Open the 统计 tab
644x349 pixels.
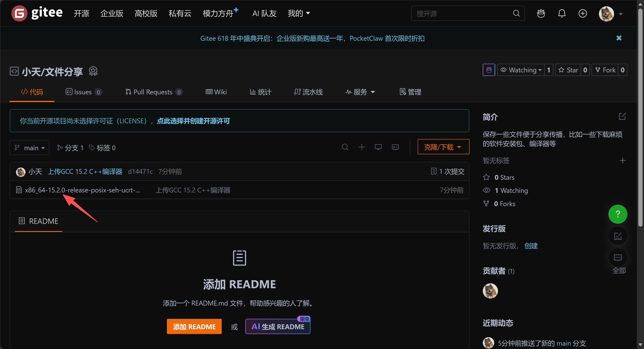(260, 92)
